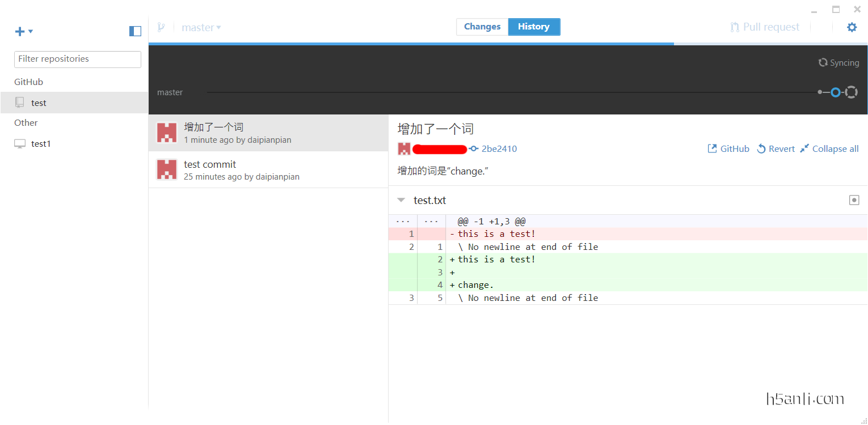Click the test.txt file name header
Screen dimensions: 868x425
pos(430,200)
